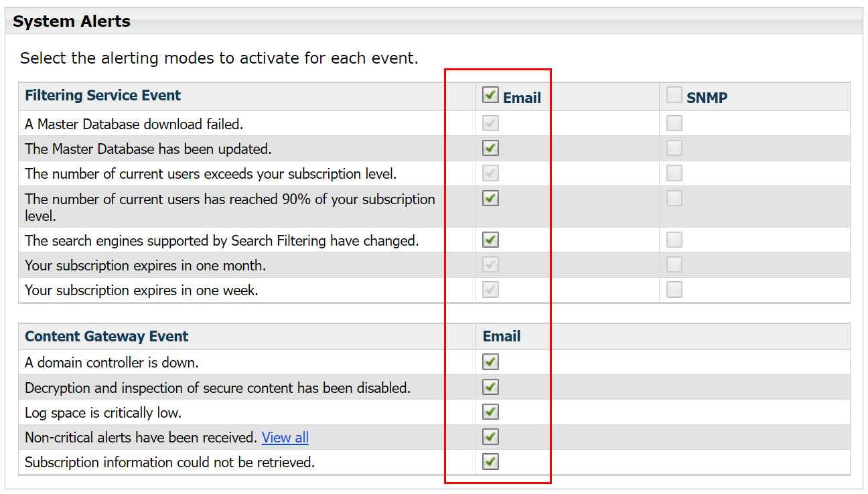This screenshot has height=494, width=868.
Task: Click the 'Select the alerting modes' instruction text
Action: click(x=219, y=58)
